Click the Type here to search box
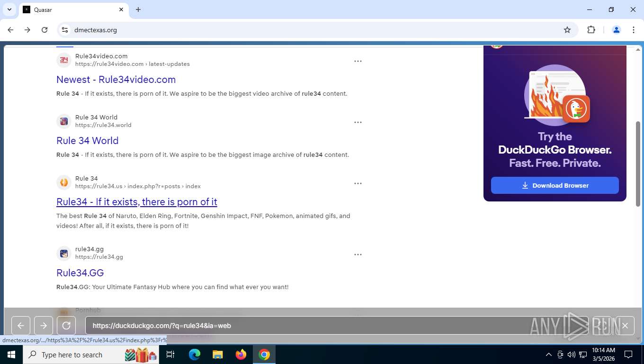 point(91,355)
